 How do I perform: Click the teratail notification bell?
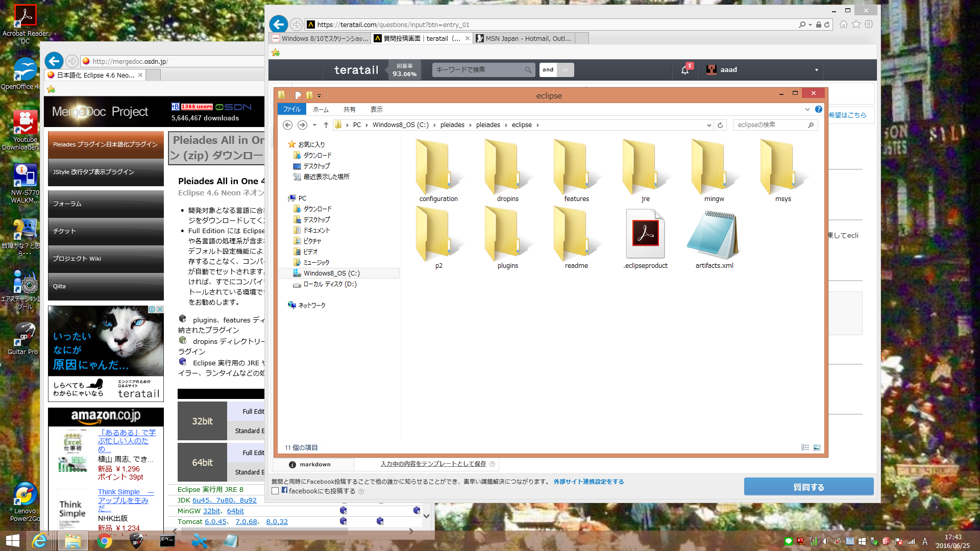pos(685,70)
